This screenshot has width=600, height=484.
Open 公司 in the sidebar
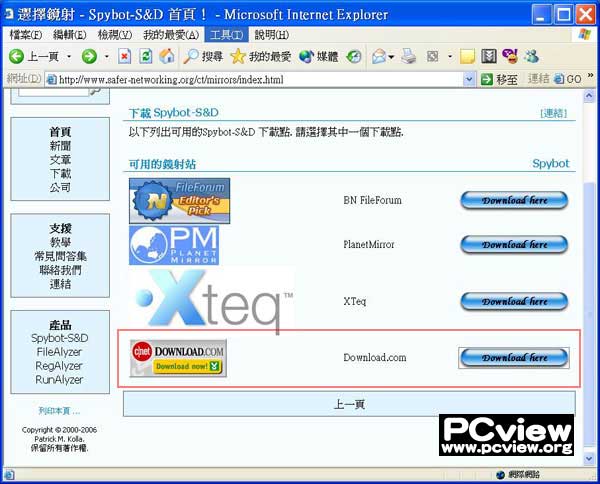(60, 187)
